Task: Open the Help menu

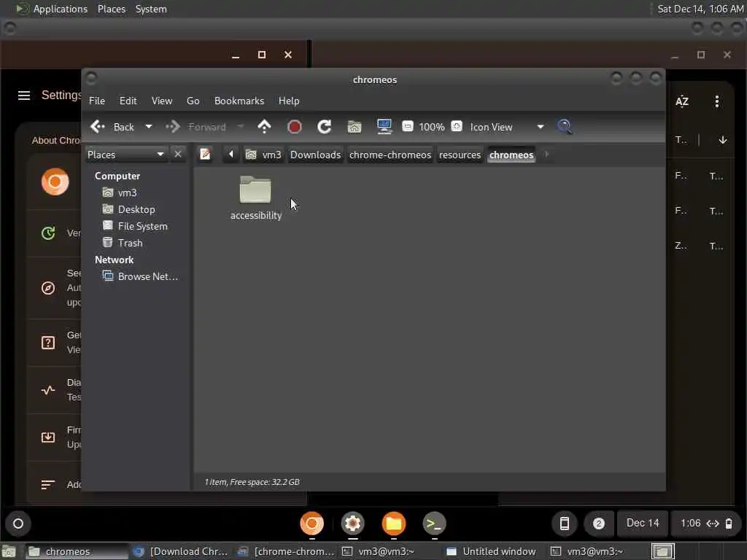Action: [x=289, y=101]
